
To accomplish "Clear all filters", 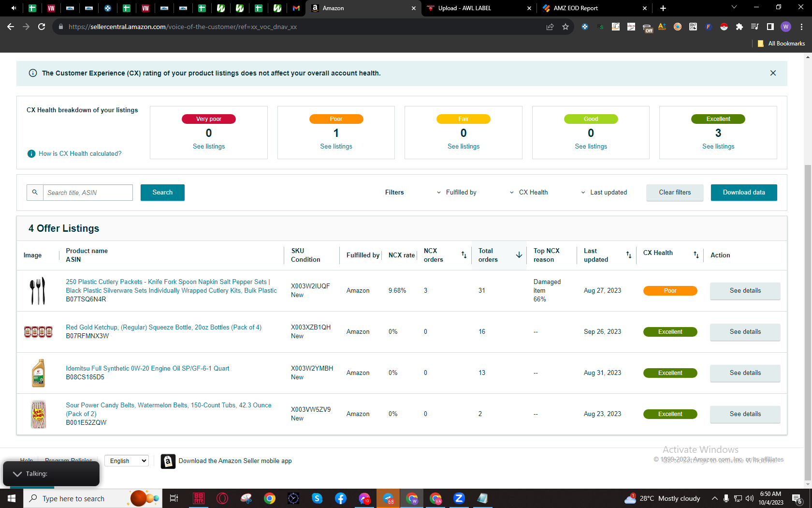I will tap(675, 193).
